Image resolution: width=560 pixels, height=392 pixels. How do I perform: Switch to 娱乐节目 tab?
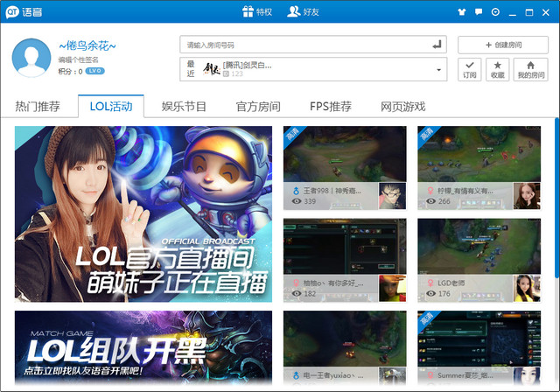click(184, 107)
